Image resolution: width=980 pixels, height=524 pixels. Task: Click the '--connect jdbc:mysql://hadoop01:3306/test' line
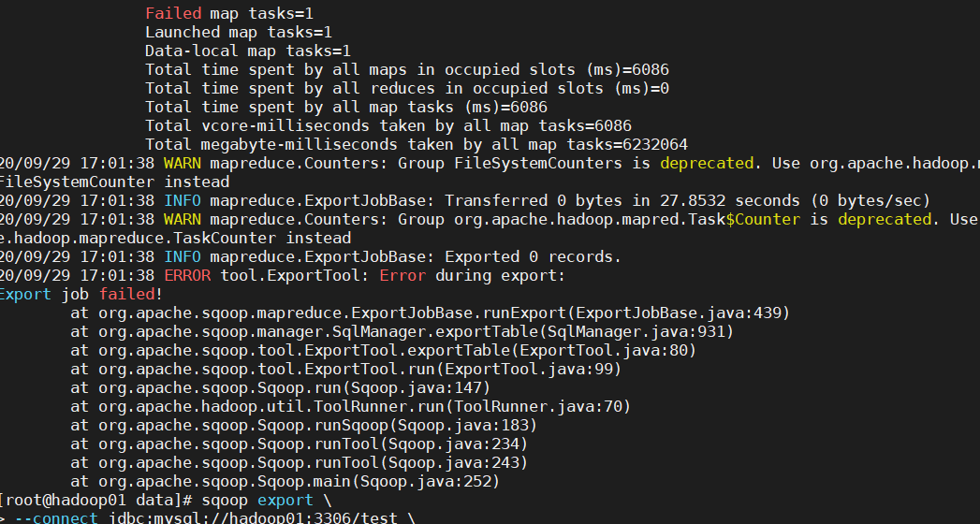click(208, 518)
